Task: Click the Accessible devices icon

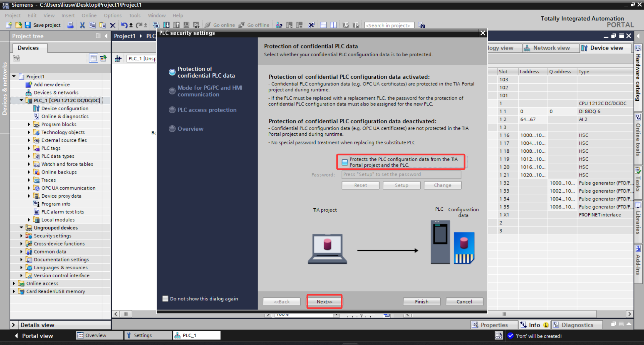Action: click(x=279, y=25)
